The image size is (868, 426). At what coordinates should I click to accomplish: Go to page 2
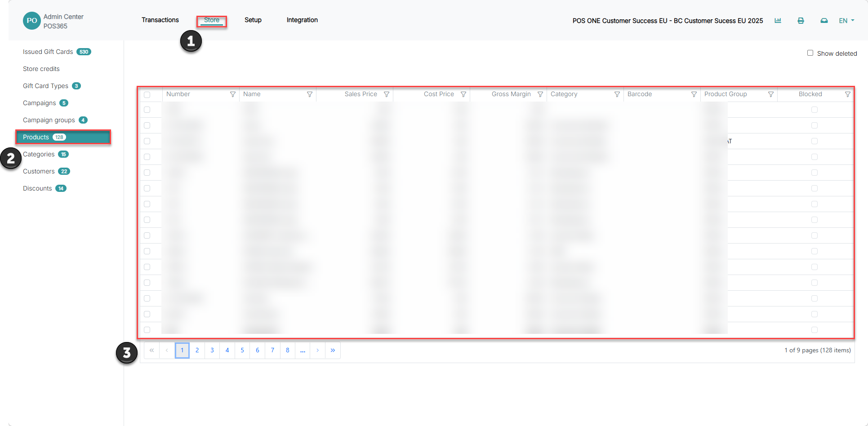click(x=197, y=350)
